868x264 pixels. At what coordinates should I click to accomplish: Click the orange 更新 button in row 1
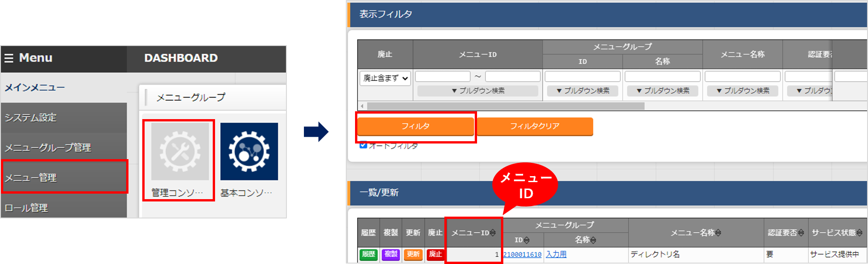pos(413,254)
